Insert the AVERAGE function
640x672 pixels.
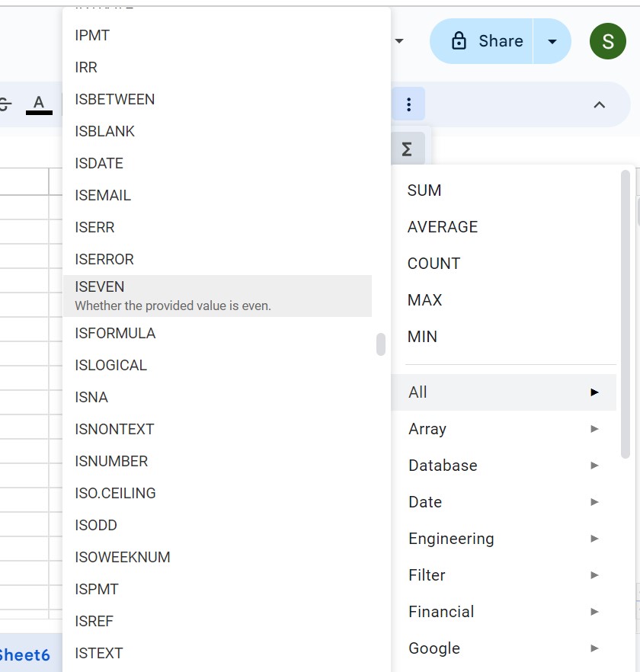click(x=504, y=227)
